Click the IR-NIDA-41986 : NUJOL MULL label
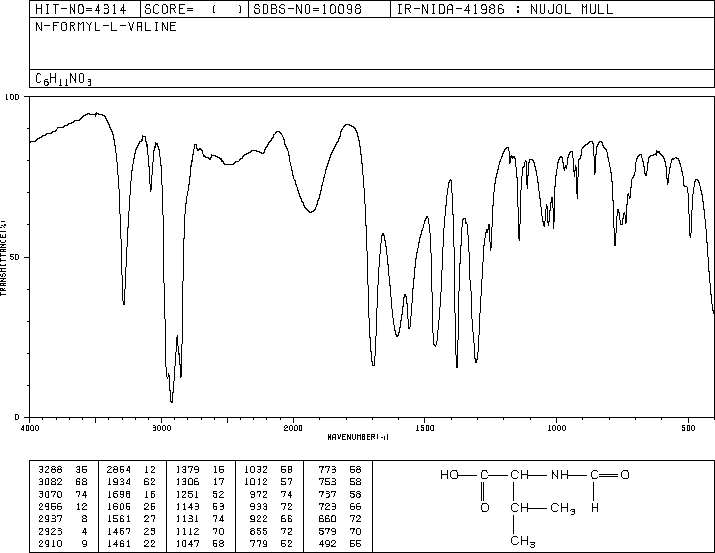The width and height of the screenshot is (715, 553). click(505, 9)
